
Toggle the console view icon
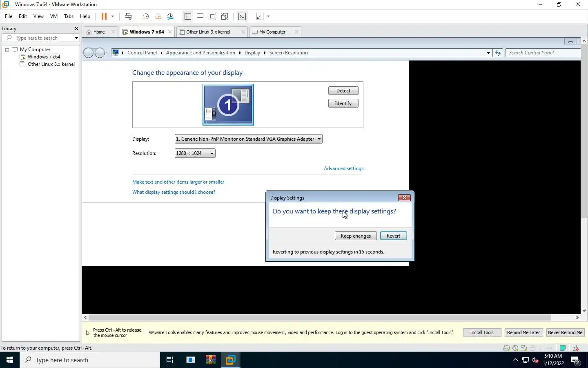[x=242, y=16]
